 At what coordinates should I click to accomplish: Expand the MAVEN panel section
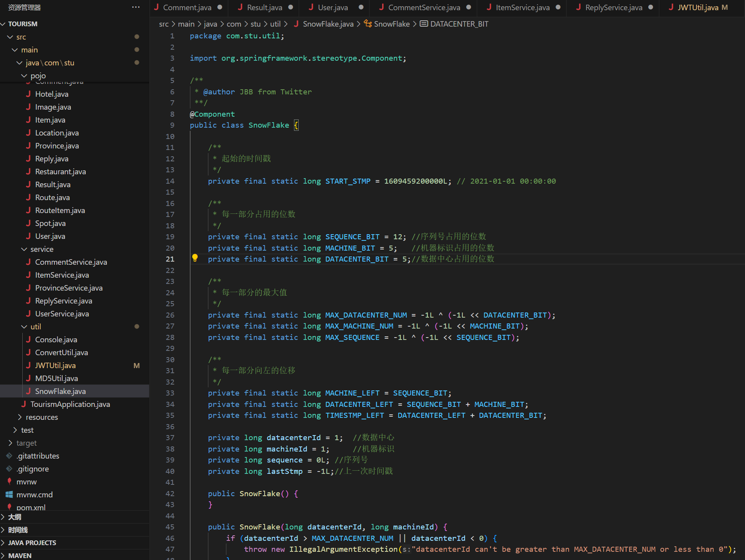tap(20, 556)
